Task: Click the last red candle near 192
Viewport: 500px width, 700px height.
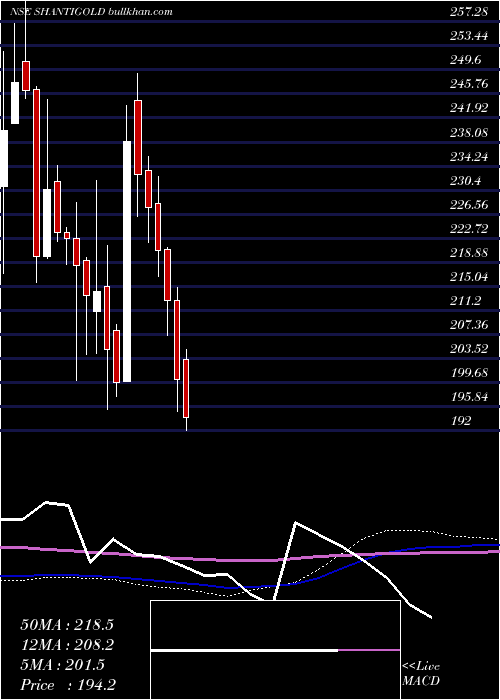Action: point(186,388)
